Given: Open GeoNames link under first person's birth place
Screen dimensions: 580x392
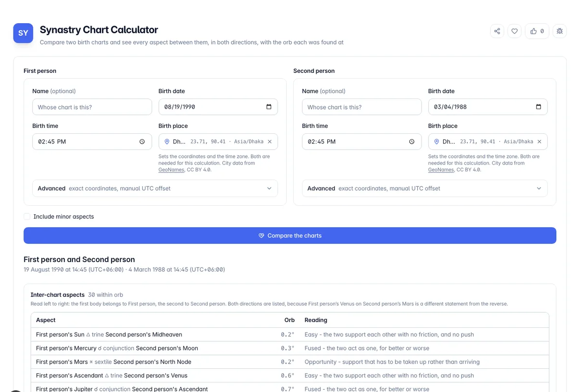Looking at the screenshot, I should (171, 169).
